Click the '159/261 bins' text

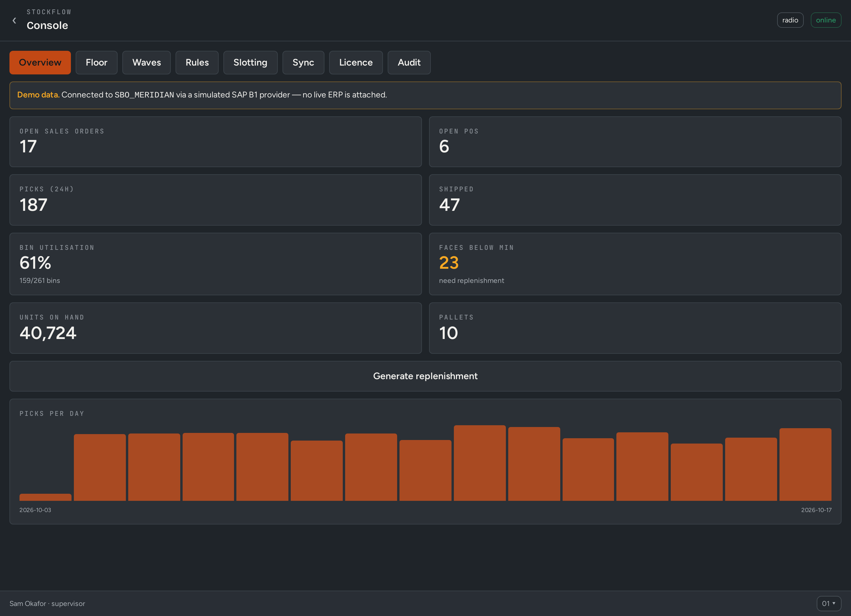click(40, 281)
